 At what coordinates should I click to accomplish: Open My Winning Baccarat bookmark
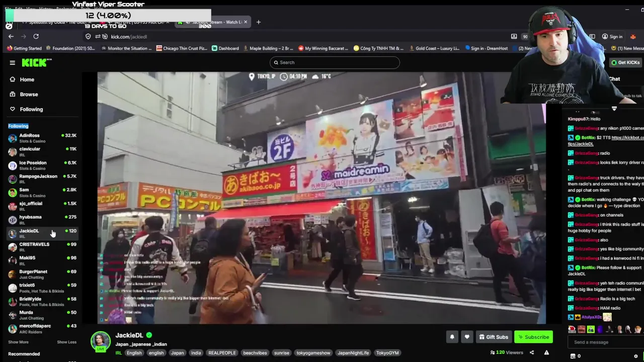click(323, 48)
